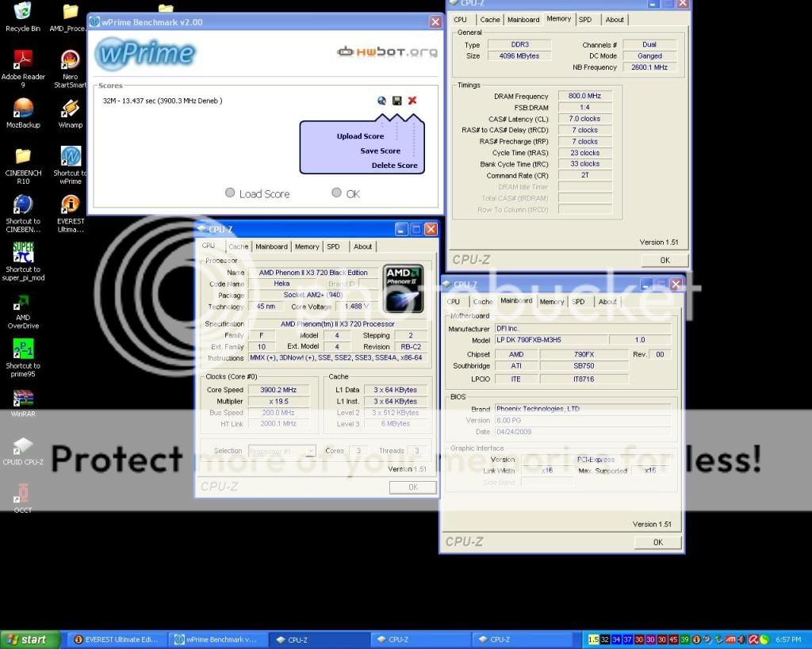Select the Shortcut to CINEBENCH desktop icon
The image size is (812, 649).
[23, 214]
